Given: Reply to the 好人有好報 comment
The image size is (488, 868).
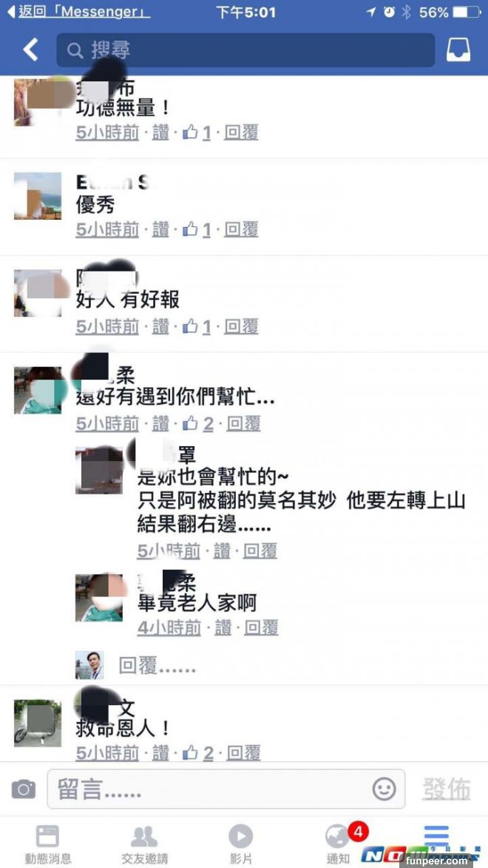Looking at the screenshot, I should coord(241,326).
